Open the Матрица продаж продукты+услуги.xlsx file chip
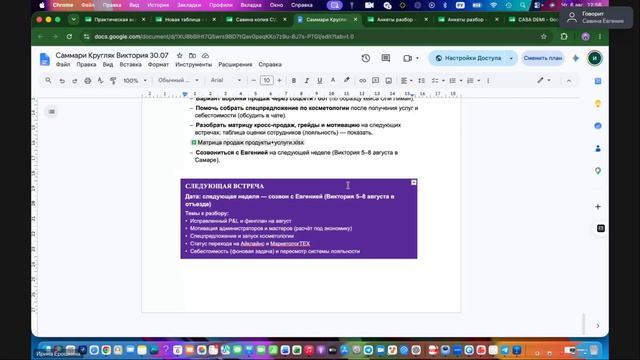The image size is (640, 360). pyautogui.click(x=248, y=142)
